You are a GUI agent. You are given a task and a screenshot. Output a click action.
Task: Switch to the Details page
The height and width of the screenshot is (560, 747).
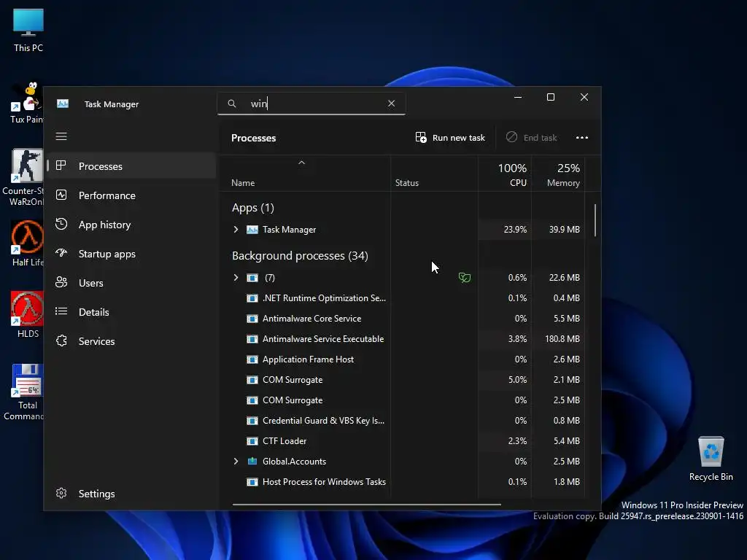tap(132, 312)
